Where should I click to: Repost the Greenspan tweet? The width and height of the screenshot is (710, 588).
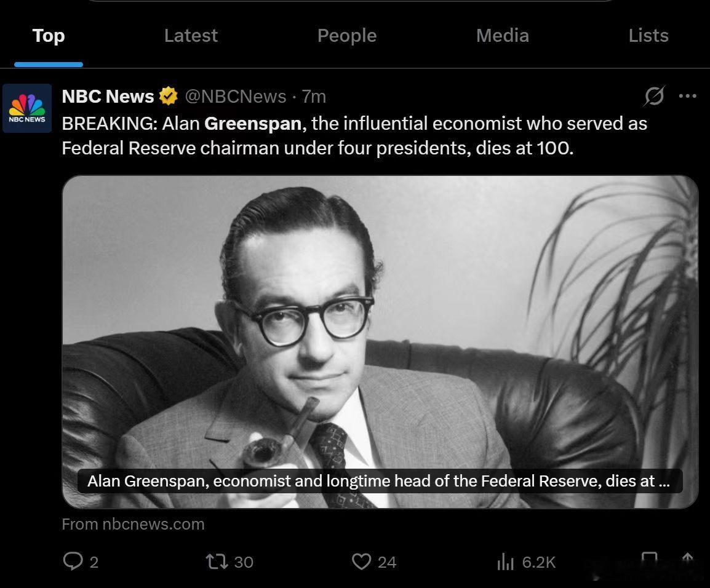229,562
